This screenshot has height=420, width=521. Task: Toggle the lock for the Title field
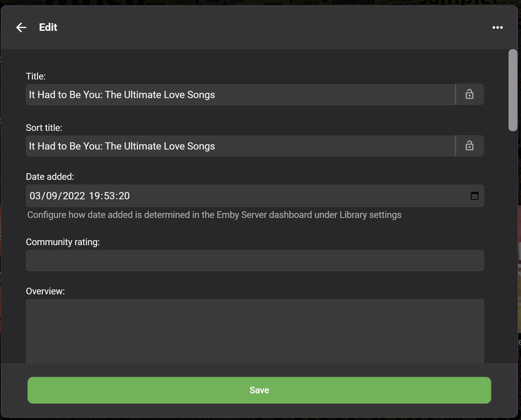click(470, 95)
